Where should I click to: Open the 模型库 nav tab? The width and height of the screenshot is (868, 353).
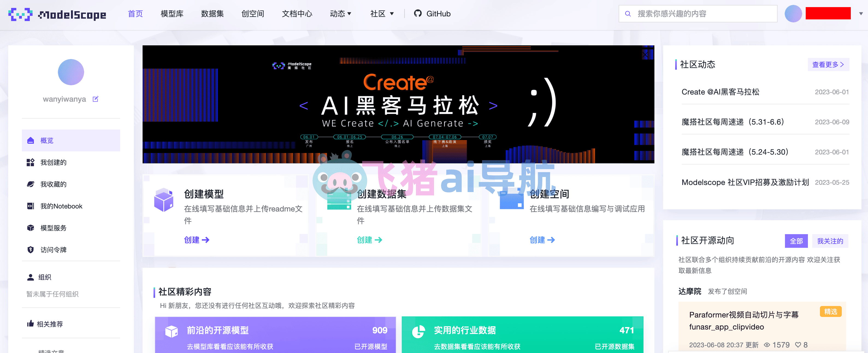[172, 14]
